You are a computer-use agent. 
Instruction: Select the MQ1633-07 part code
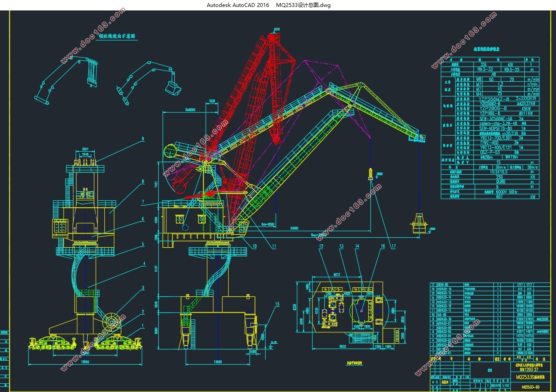coord(444,323)
